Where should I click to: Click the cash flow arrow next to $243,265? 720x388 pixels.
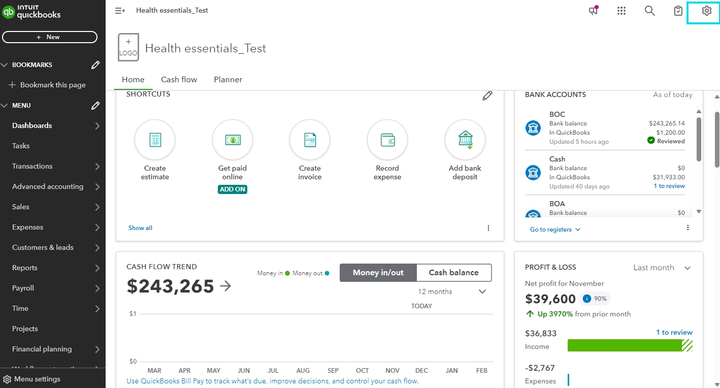click(x=225, y=286)
